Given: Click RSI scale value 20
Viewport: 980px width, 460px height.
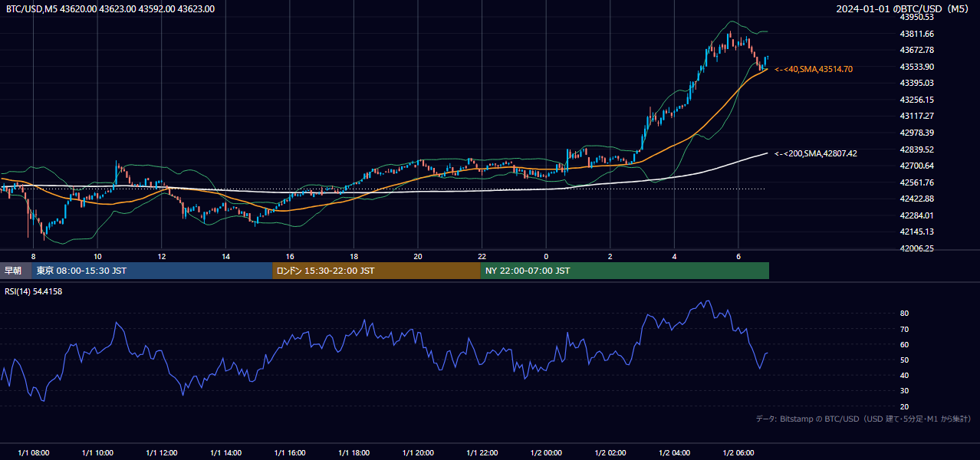Looking at the screenshot, I should tap(904, 406).
